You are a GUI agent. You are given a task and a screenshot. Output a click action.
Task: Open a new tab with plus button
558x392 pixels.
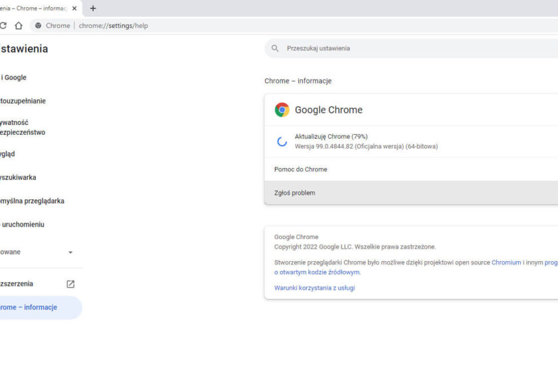[93, 8]
